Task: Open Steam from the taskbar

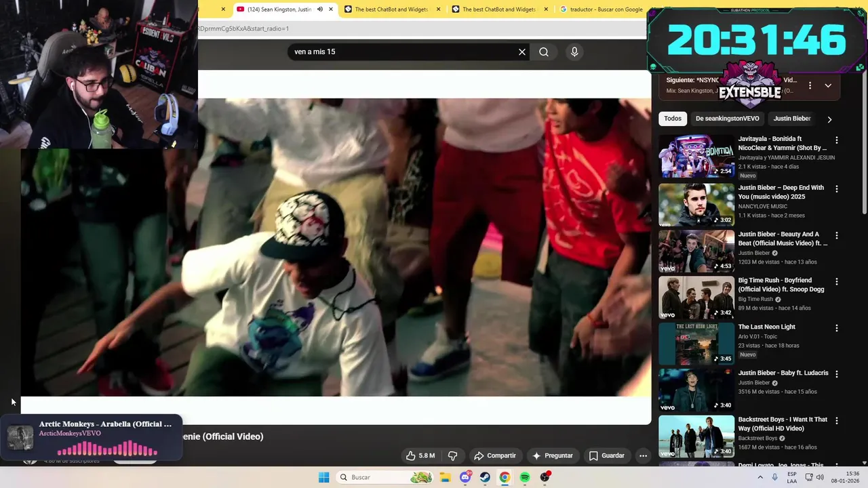Action: pyautogui.click(x=485, y=477)
